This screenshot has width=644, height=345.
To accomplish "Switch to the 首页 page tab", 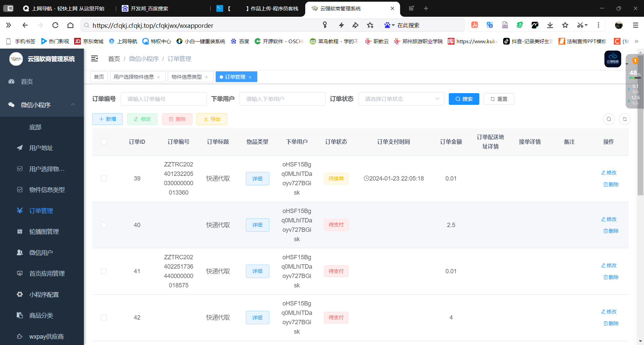I will [x=99, y=77].
